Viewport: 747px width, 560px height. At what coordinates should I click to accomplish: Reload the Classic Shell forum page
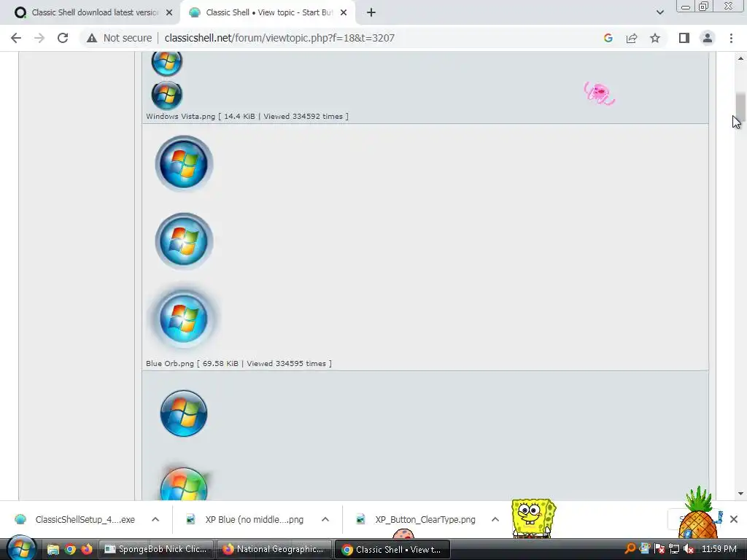point(63,38)
